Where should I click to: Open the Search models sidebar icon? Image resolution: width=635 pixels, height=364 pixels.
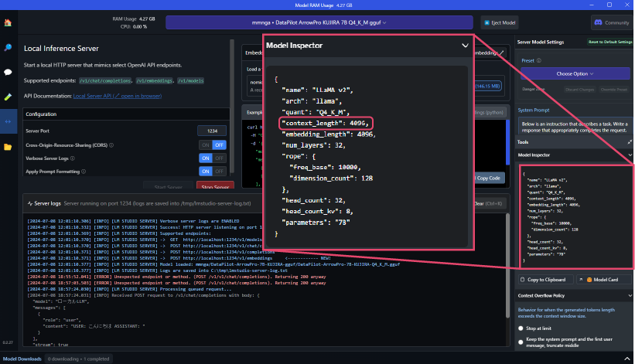[x=8, y=47]
